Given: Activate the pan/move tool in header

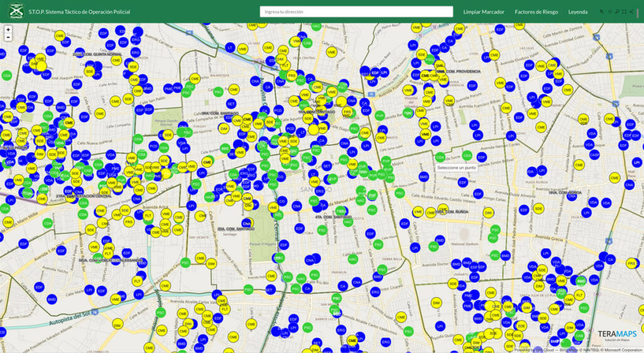Looking at the screenshot, I should (609, 11).
